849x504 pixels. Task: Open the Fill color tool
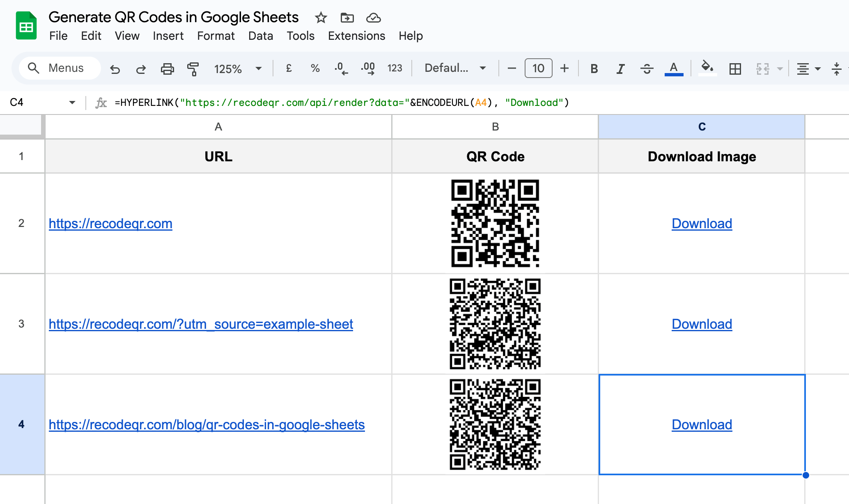pyautogui.click(x=707, y=69)
